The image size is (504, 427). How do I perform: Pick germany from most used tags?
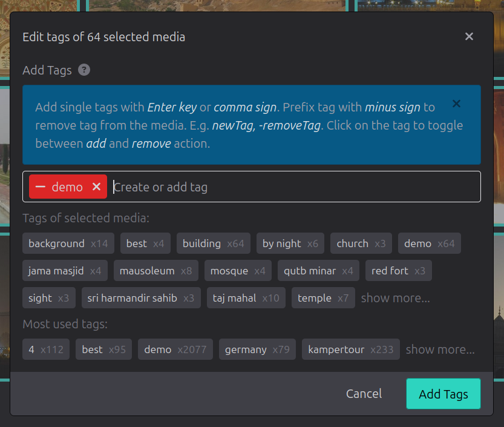click(257, 349)
